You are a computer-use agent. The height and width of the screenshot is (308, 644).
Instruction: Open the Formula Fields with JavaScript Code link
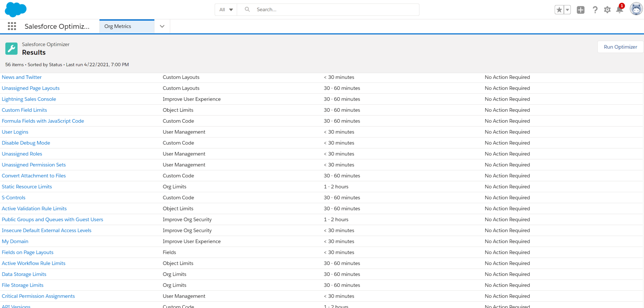pyautogui.click(x=43, y=121)
